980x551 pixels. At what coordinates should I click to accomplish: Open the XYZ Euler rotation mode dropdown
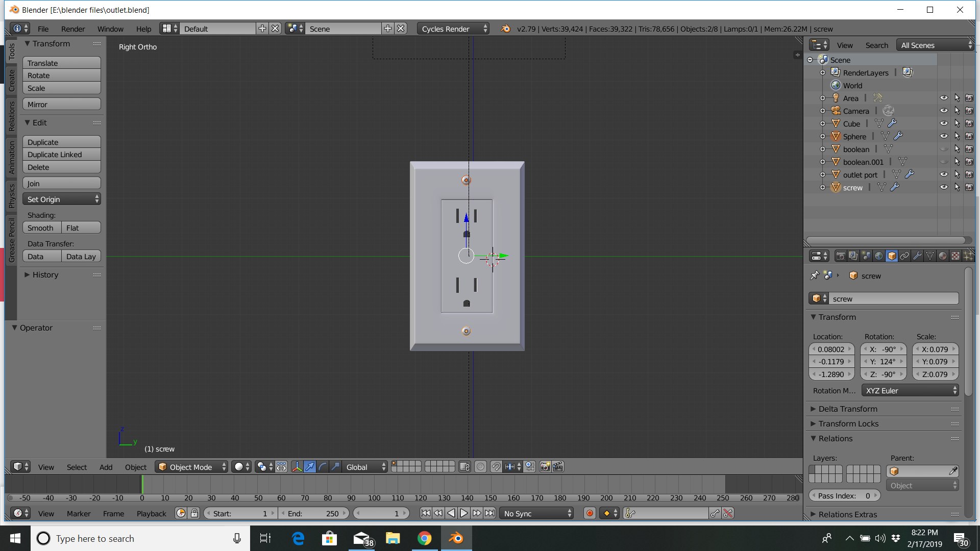(911, 390)
